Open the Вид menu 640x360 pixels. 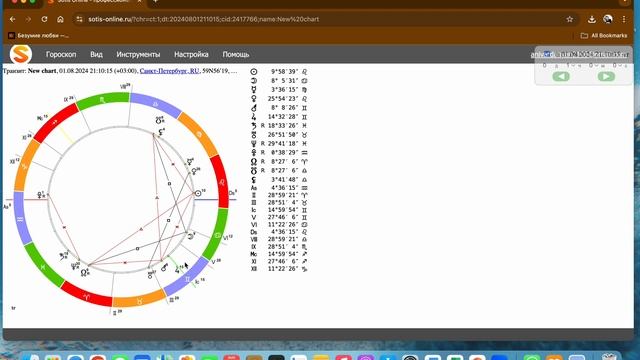[x=96, y=54]
